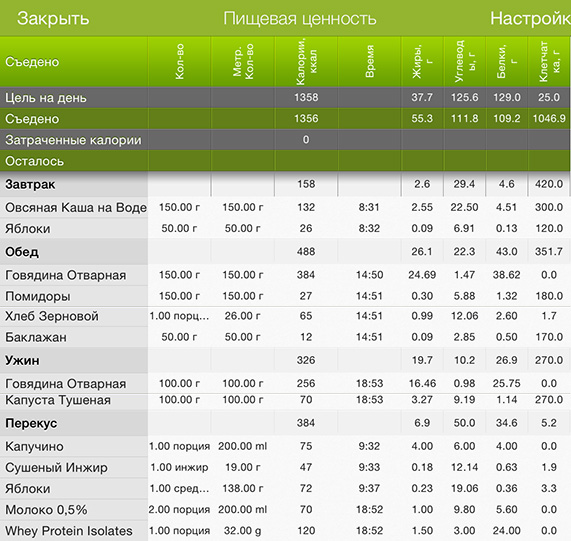Select the Ужин meal section row
Viewport: 571px width, 541px height.
(286, 360)
